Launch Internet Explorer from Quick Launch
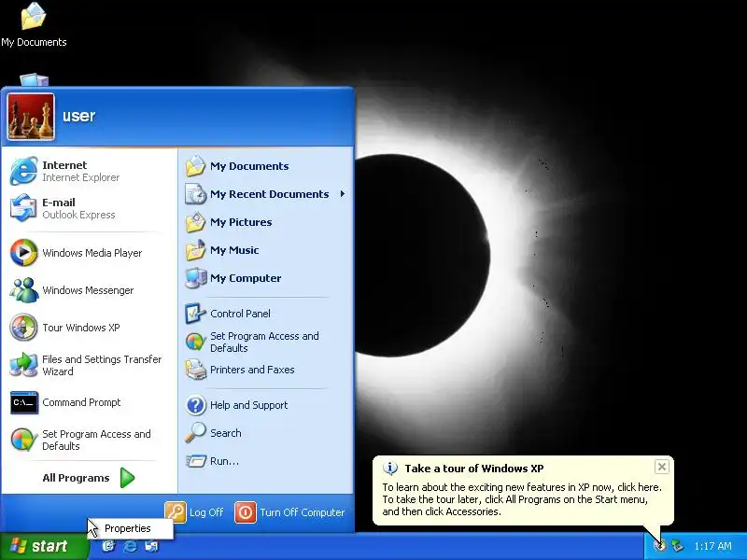This screenshot has width=747, height=560. (x=130, y=546)
